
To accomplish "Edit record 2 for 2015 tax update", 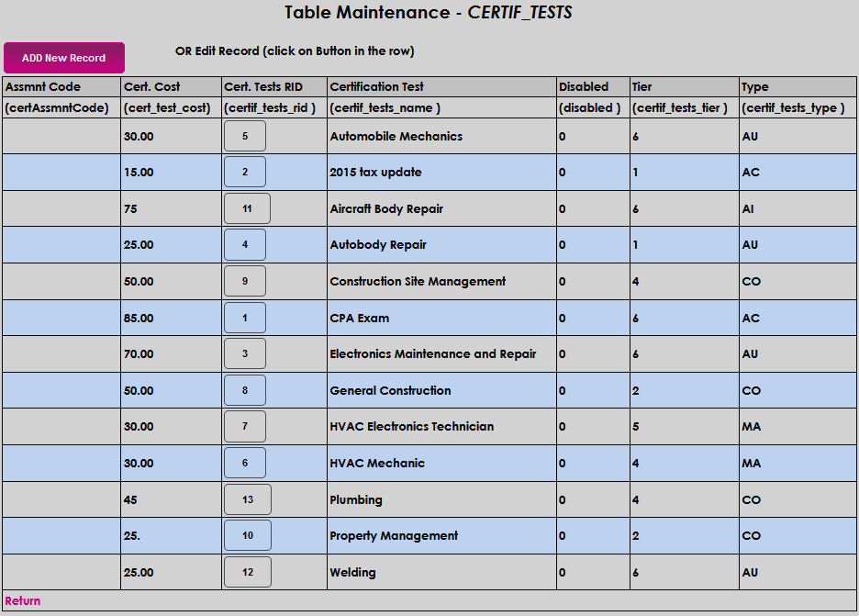I will (x=245, y=172).
